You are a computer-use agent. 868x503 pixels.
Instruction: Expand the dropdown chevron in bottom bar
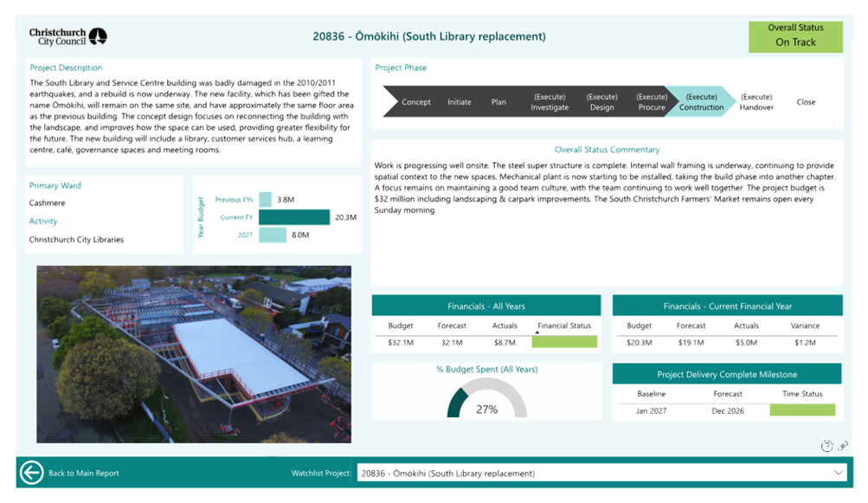[x=838, y=473]
